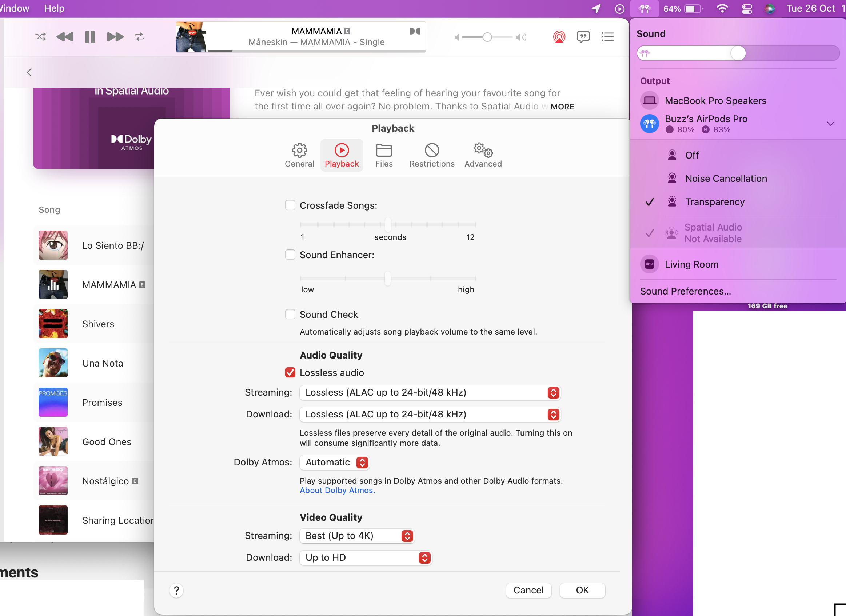This screenshot has width=846, height=616.
Task: Pause the current song
Action: [x=90, y=36]
